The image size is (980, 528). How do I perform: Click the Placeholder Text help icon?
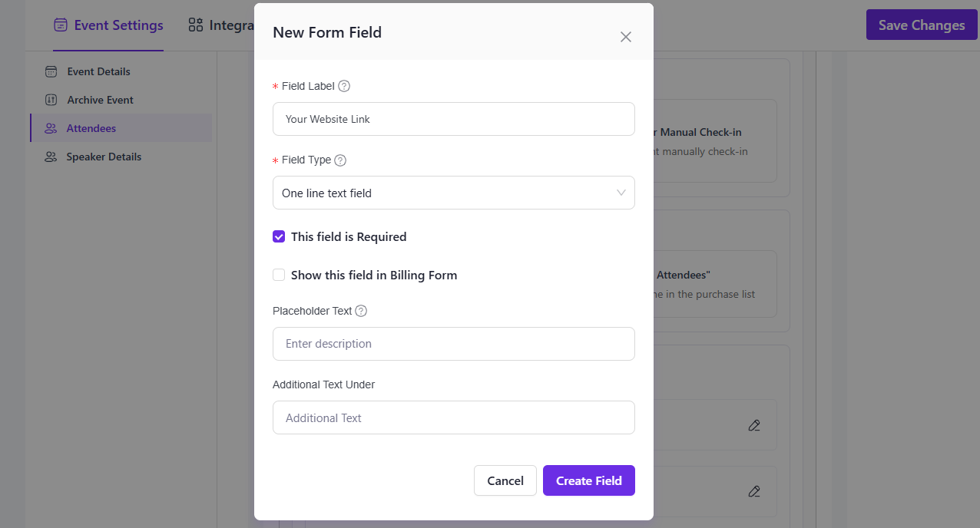[x=361, y=311]
